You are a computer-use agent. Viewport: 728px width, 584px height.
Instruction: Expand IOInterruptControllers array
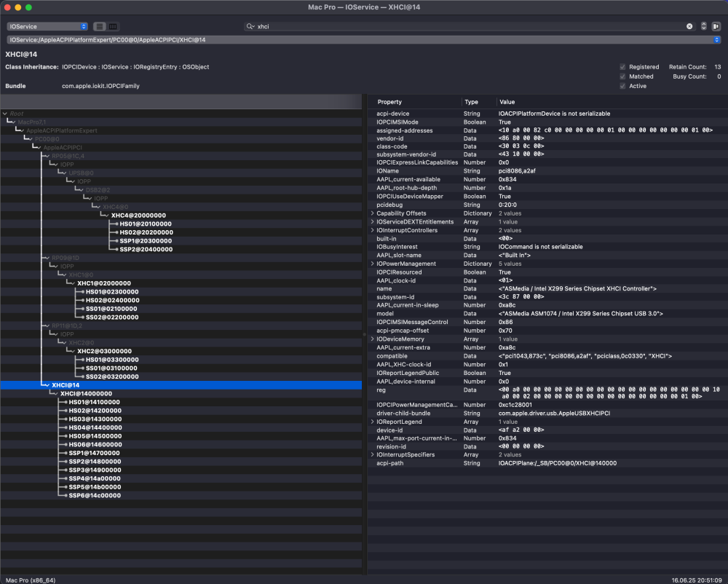pos(372,230)
